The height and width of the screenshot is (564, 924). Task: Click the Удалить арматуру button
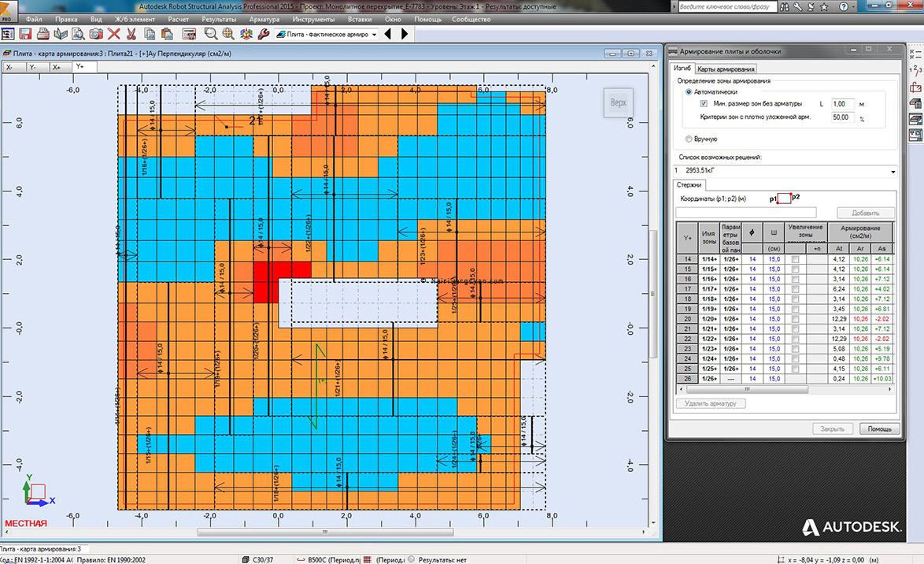711,403
